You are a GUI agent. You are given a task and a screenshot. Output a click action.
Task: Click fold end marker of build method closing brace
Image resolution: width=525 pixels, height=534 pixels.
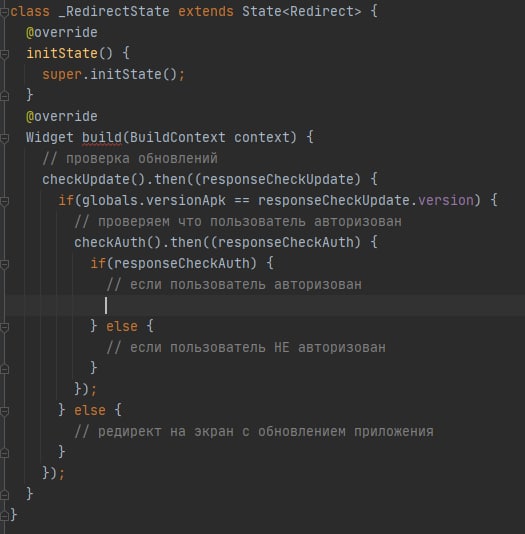point(4,494)
